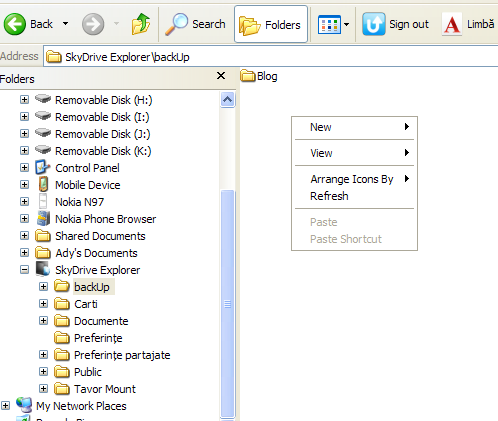
Task: Choose Refresh from context menu
Action: point(354,196)
